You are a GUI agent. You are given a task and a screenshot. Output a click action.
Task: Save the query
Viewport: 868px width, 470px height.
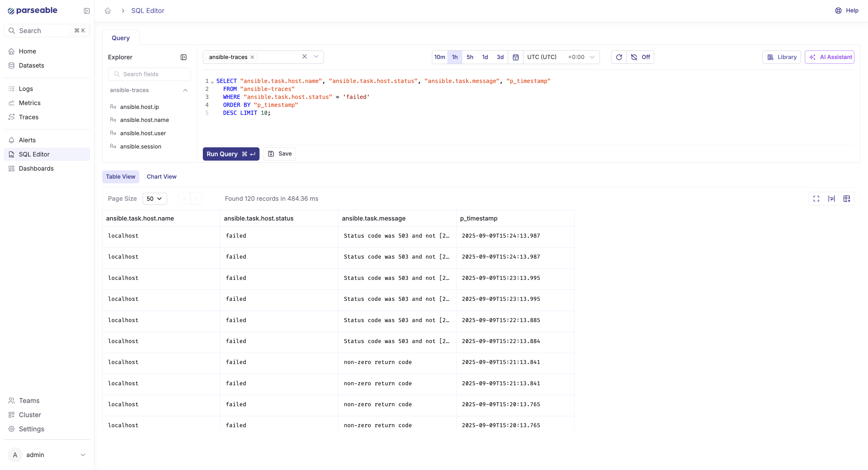click(279, 154)
